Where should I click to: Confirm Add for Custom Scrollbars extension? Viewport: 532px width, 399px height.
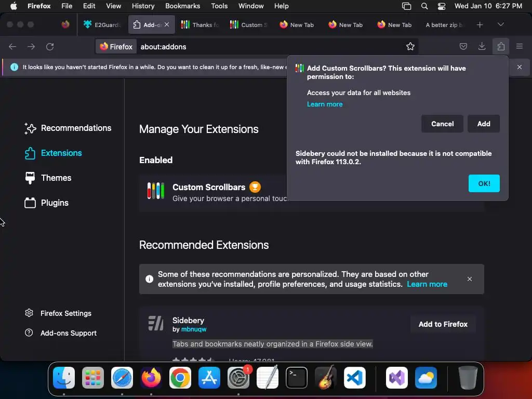click(x=484, y=124)
